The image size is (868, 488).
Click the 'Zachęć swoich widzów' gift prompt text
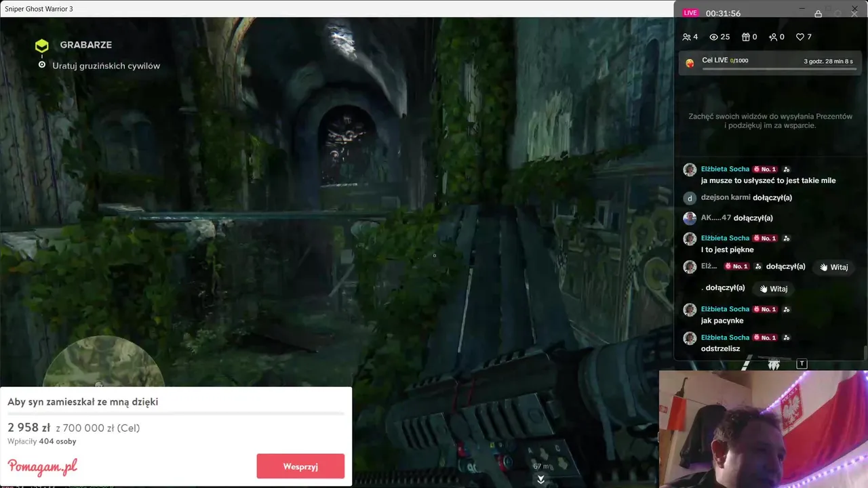pyautogui.click(x=770, y=121)
